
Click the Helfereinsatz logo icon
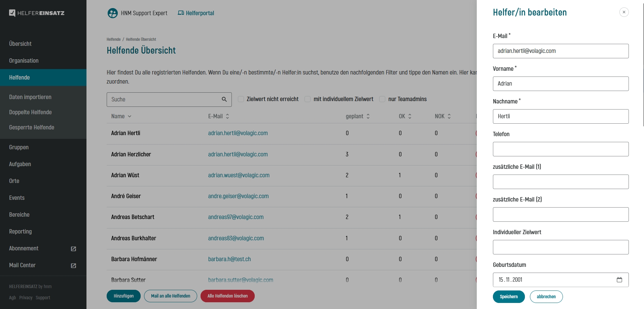point(12,13)
